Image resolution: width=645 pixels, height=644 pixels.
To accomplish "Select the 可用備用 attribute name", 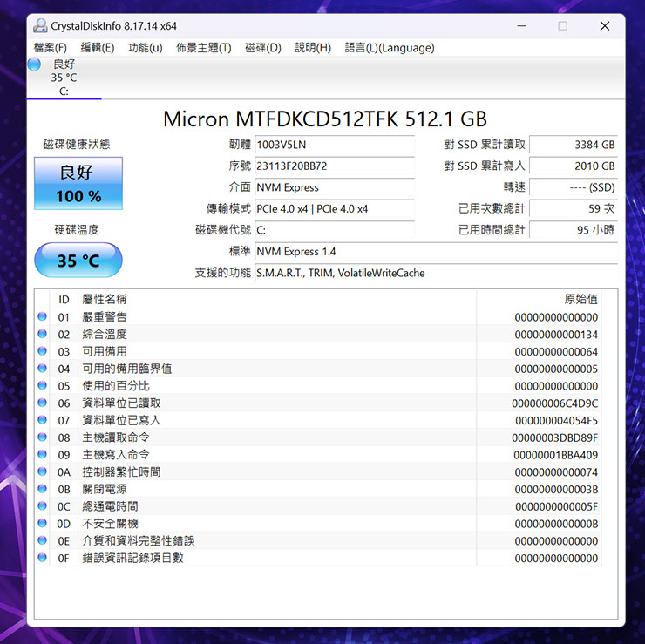I will 105,351.
